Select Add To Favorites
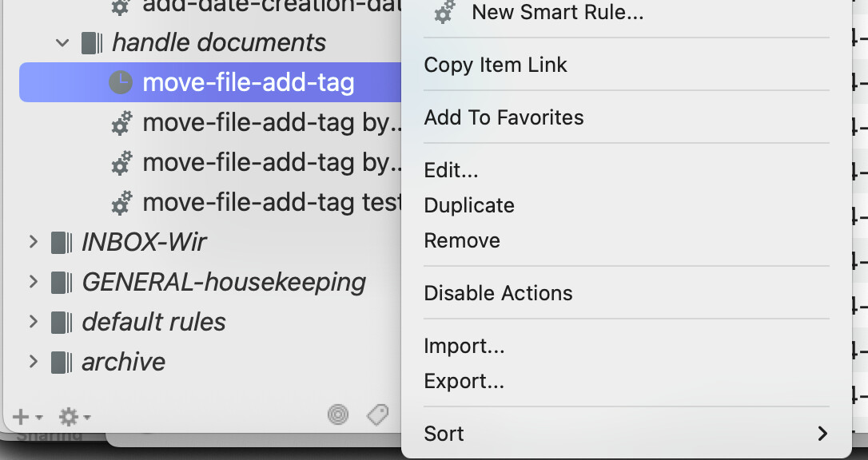 click(x=504, y=117)
